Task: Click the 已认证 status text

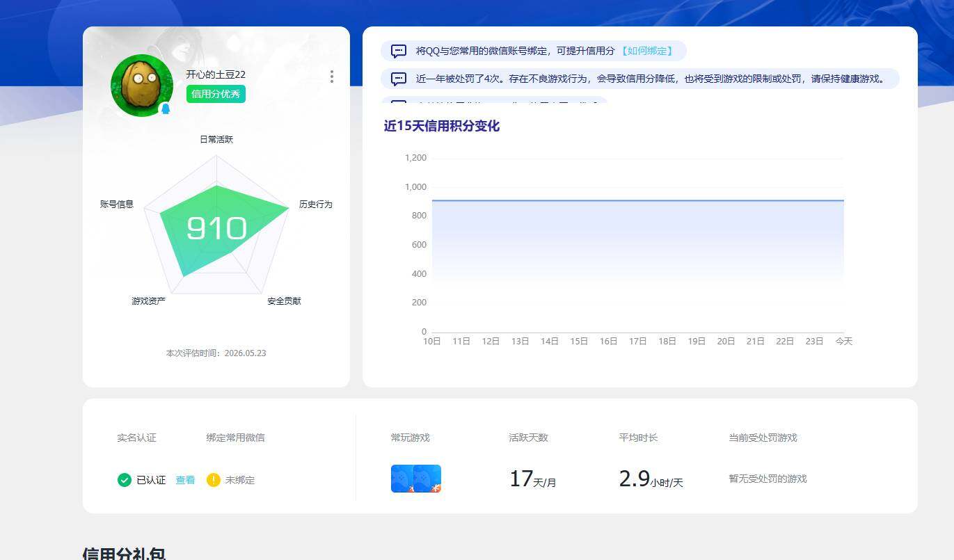Action: tap(151, 480)
